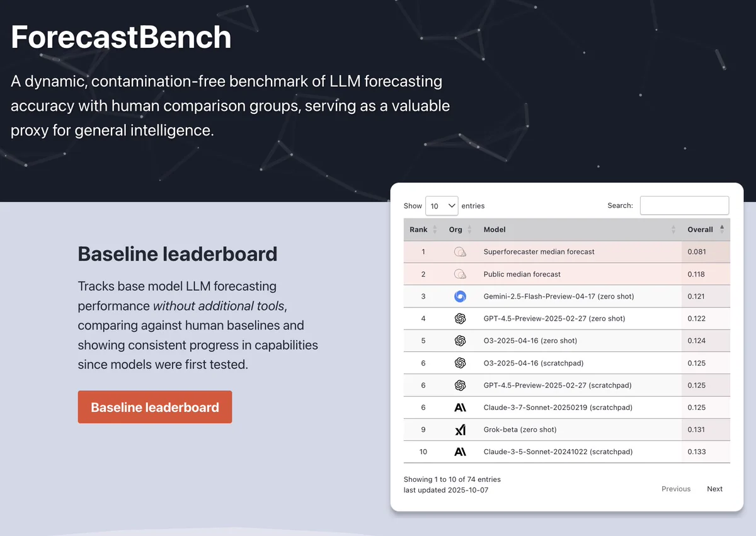
Task: Click O3-2025-04-16 (scratchpad) model name
Action: tap(534, 363)
